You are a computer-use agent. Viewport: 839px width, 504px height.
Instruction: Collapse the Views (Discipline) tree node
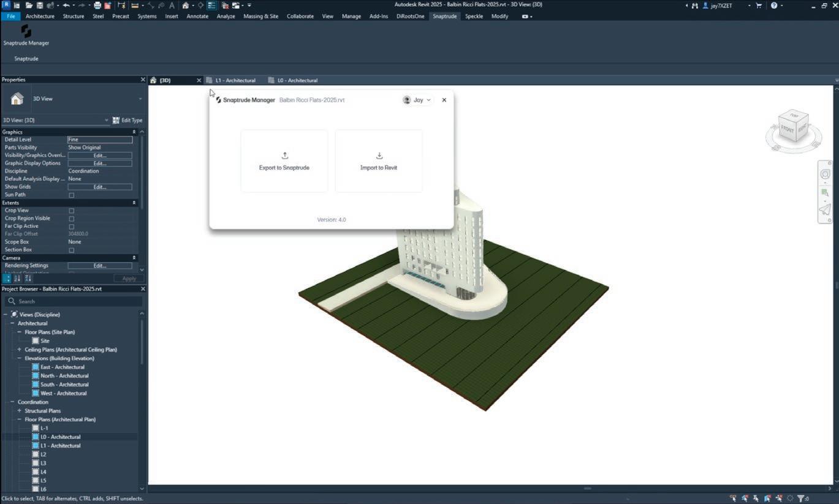click(x=6, y=315)
